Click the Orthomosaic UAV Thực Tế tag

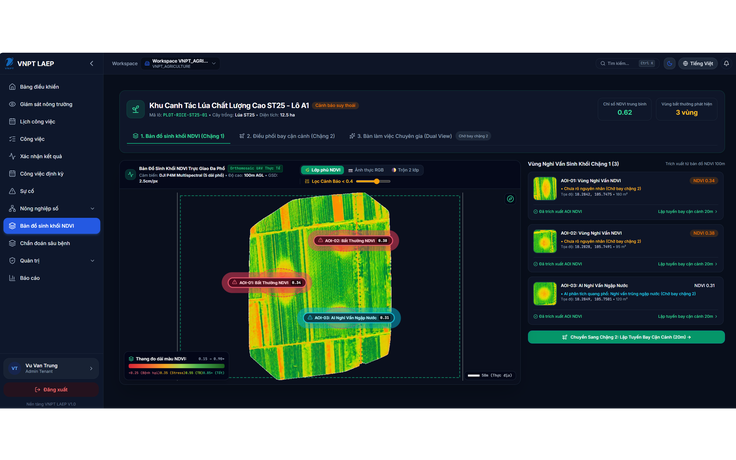[255, 168]
